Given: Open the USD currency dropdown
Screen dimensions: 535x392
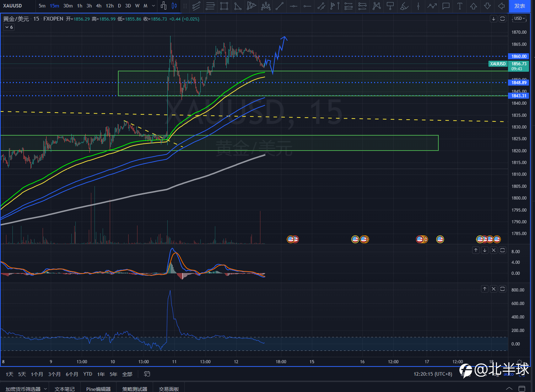Looking at the screenshot, I should 520,18.
